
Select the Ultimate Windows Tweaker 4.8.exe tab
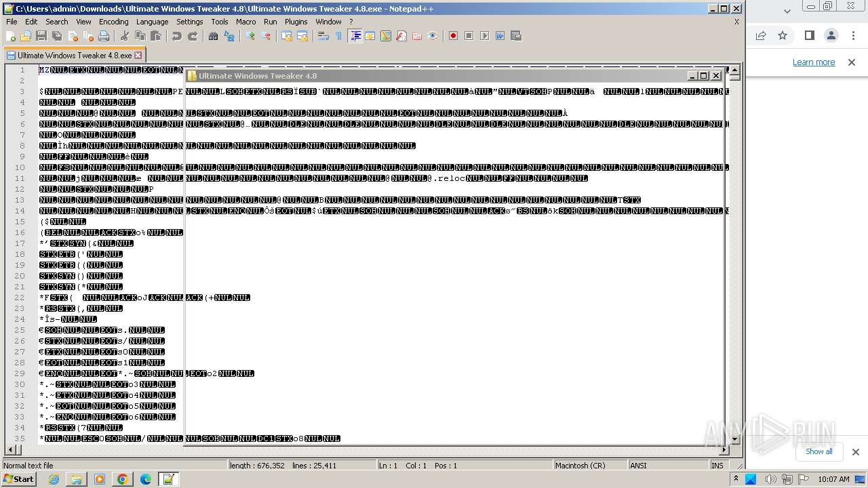(x=74, y=56)
